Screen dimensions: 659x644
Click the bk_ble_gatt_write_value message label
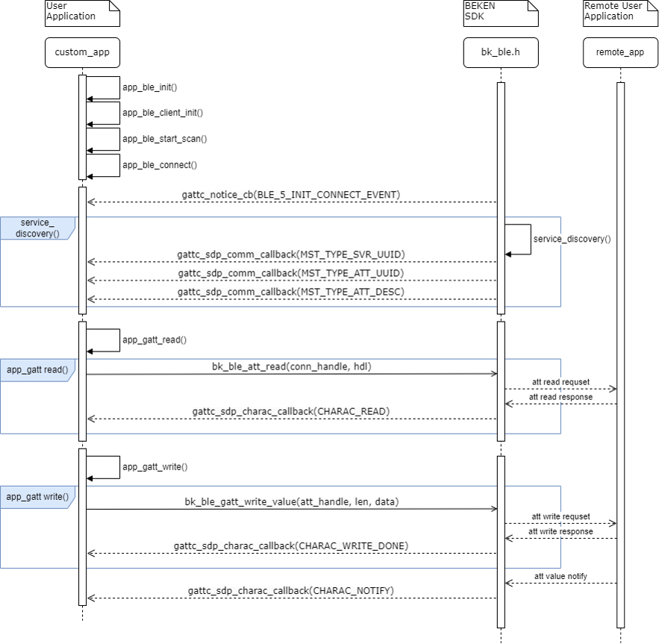(x=291, y=501)
